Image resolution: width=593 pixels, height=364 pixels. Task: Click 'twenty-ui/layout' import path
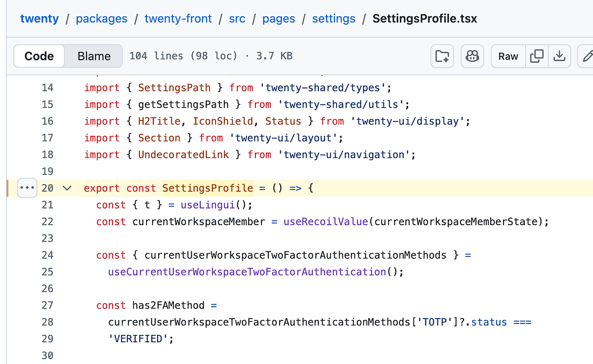pyautogui.click(x=283, y=138)
